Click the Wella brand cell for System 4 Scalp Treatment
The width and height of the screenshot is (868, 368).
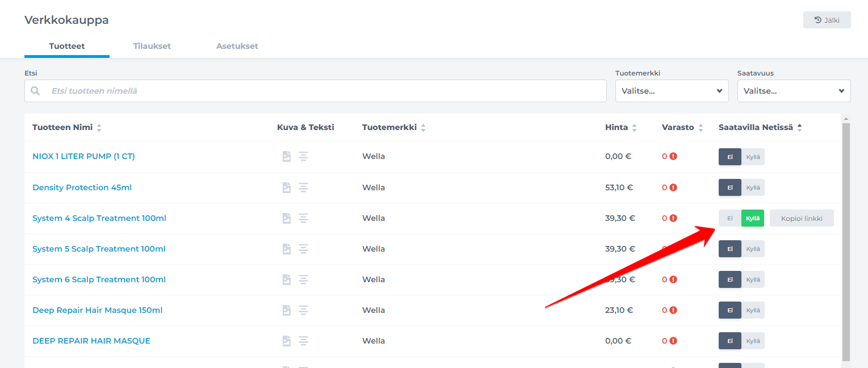click(374, 218)
